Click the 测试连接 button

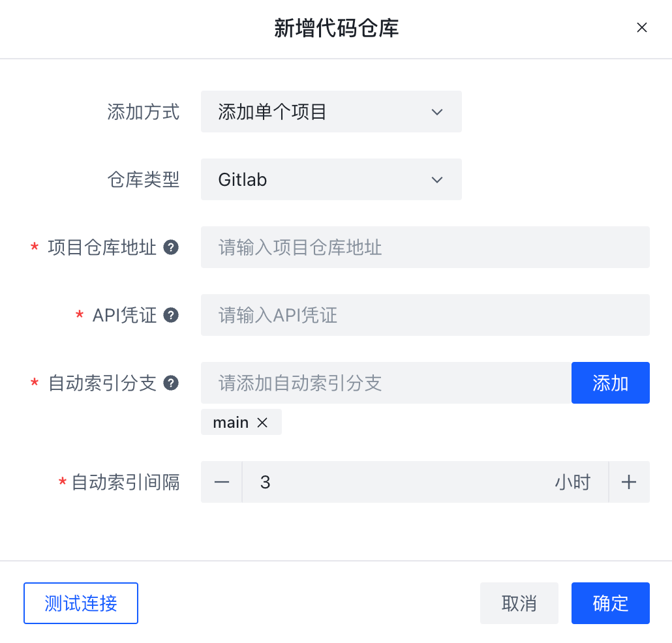[81, 603]
